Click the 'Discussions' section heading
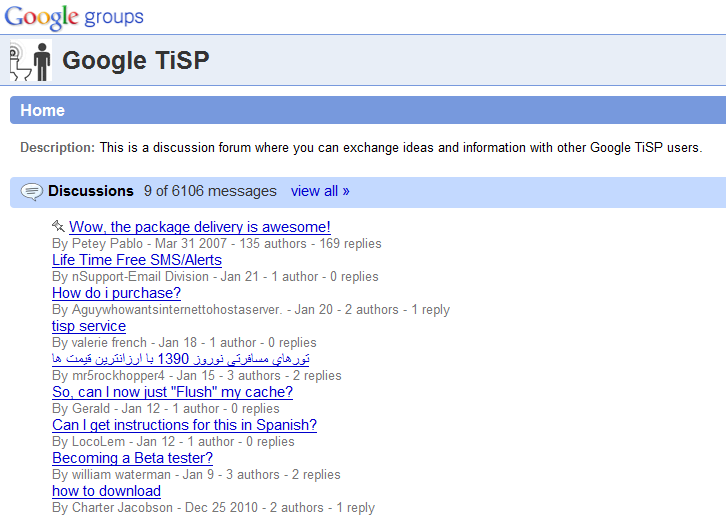 click(91, 191)
